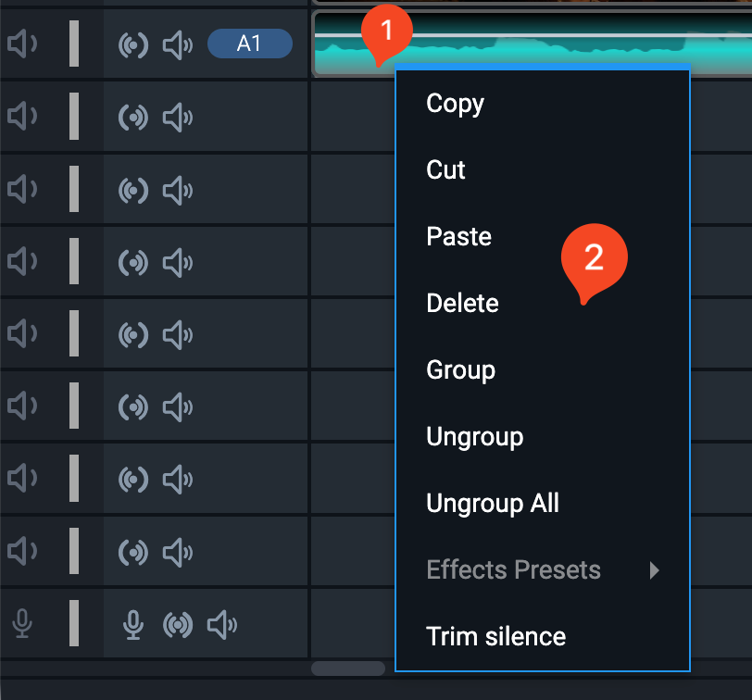The image size is (752, 700).
Task: Click the microphone record icon on voice track
Action: [133, 625]
